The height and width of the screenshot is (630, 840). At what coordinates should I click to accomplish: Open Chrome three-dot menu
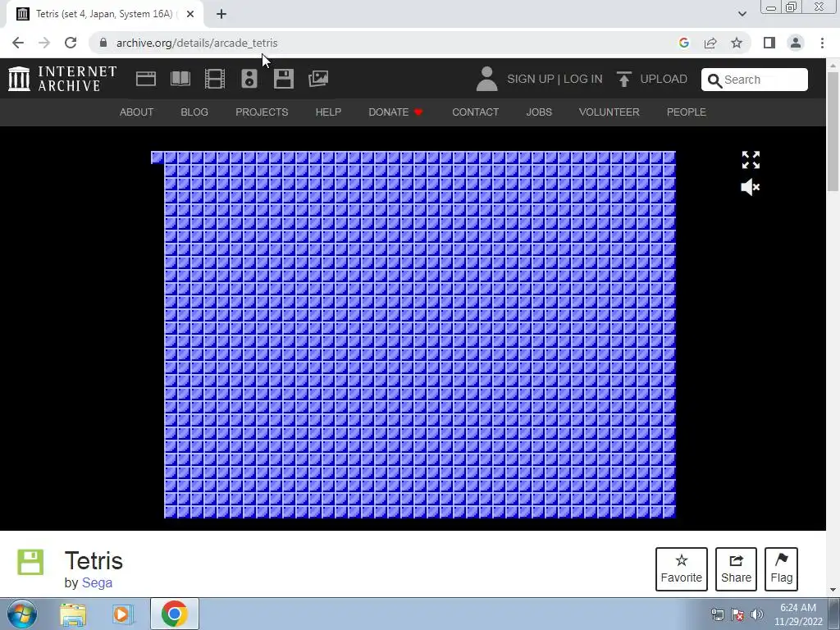pyautogui.click(x=822, y=43)
